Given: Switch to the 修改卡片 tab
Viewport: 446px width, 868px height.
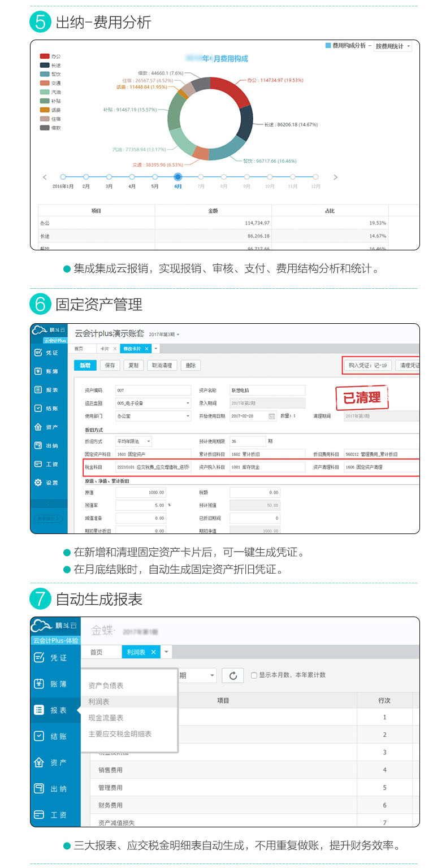Looking at the screenshot, I should [132, 349].
